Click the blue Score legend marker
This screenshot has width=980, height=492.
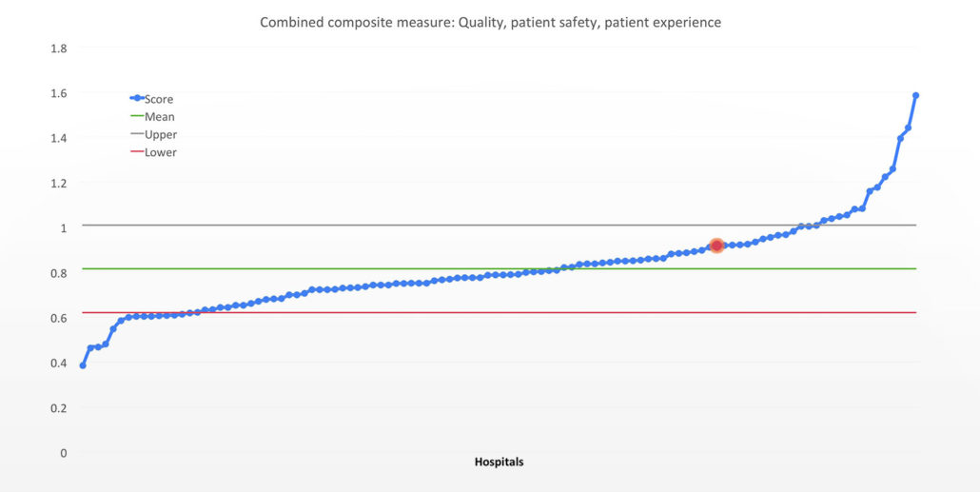pyautogui.click(x=137, y=98)
